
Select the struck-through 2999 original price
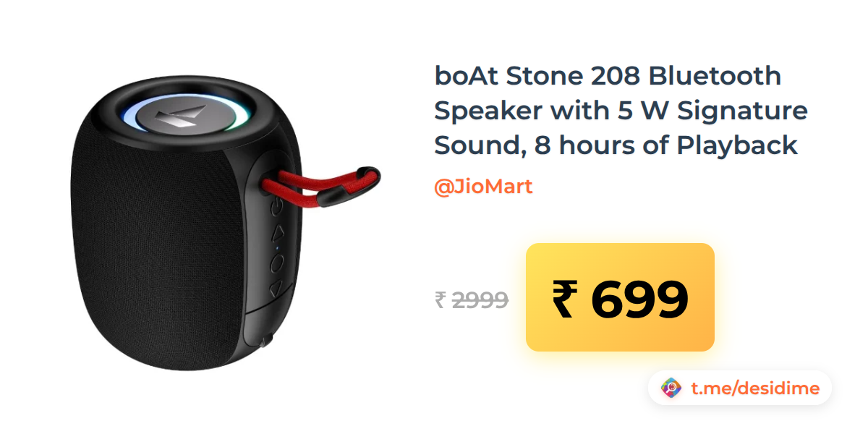pyautogui.click(x=480, y=299)
